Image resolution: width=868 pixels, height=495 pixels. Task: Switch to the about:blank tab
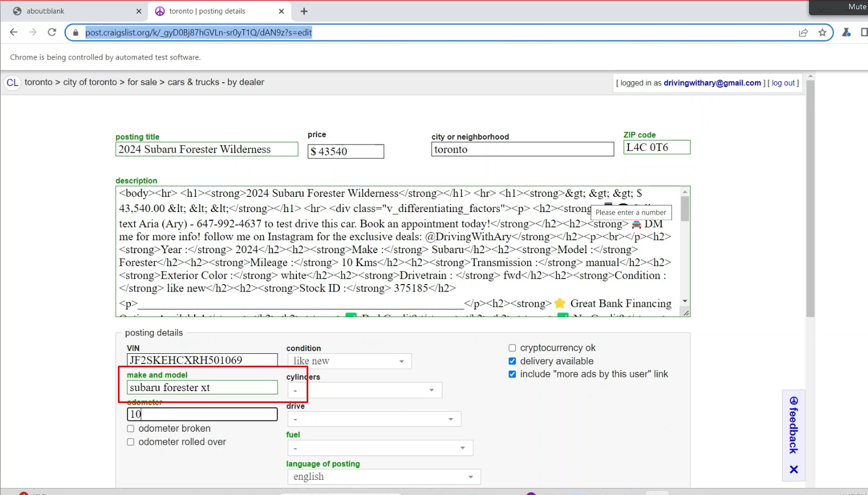74,11
